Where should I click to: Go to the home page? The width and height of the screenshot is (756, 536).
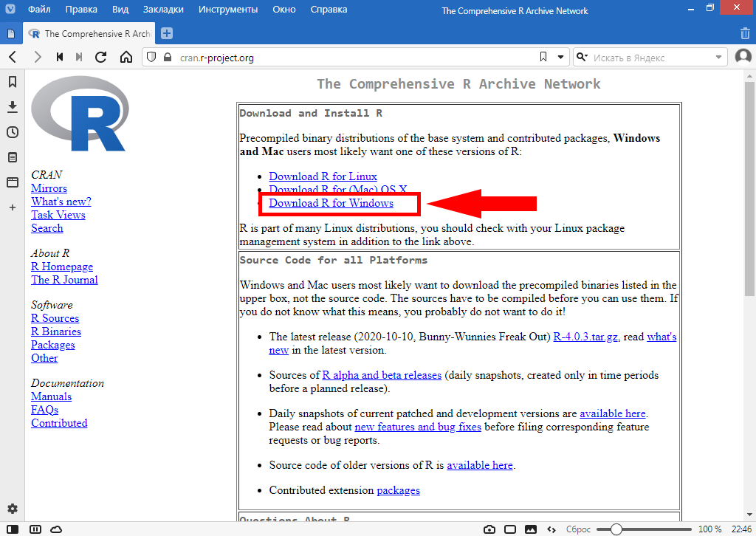126,57
